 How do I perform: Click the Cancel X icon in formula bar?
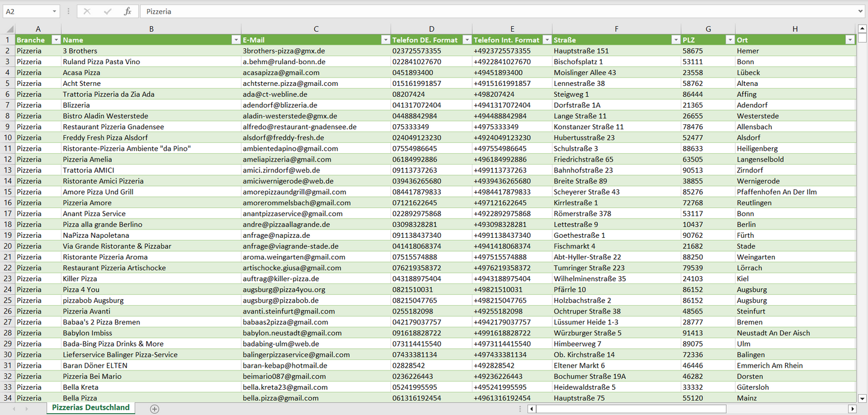point(87,11)
